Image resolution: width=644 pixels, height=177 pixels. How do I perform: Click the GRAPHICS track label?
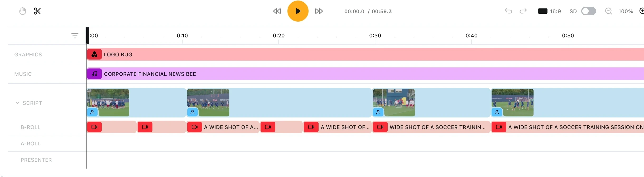tap(28, 55)
